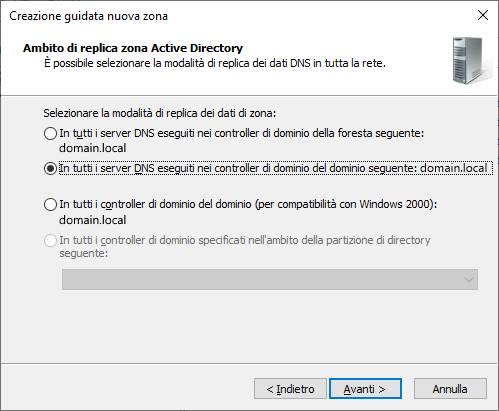The width and height of the screenshot is (499, 411).
Task: Close the Creazione guidata nuova zona dialog
Action: click(483, 15)
